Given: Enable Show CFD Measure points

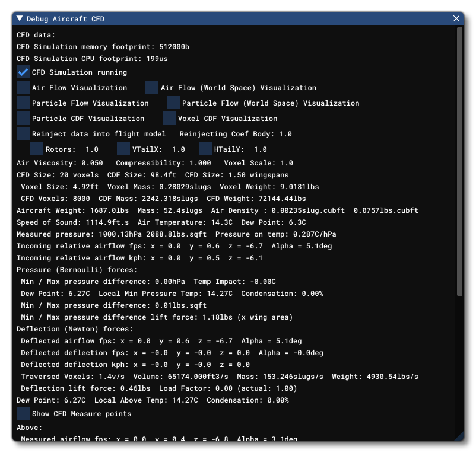Looking at the screenshot, I should tap(23, 414).
